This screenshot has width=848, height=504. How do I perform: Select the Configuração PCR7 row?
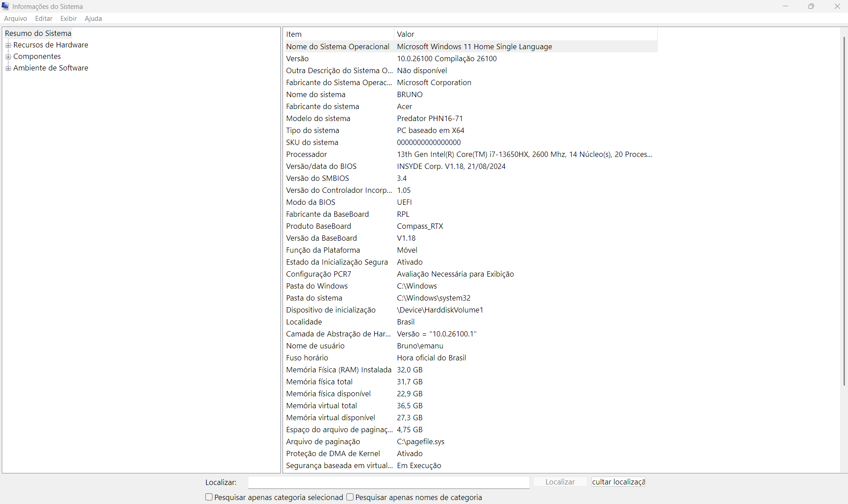click(471, 274)
